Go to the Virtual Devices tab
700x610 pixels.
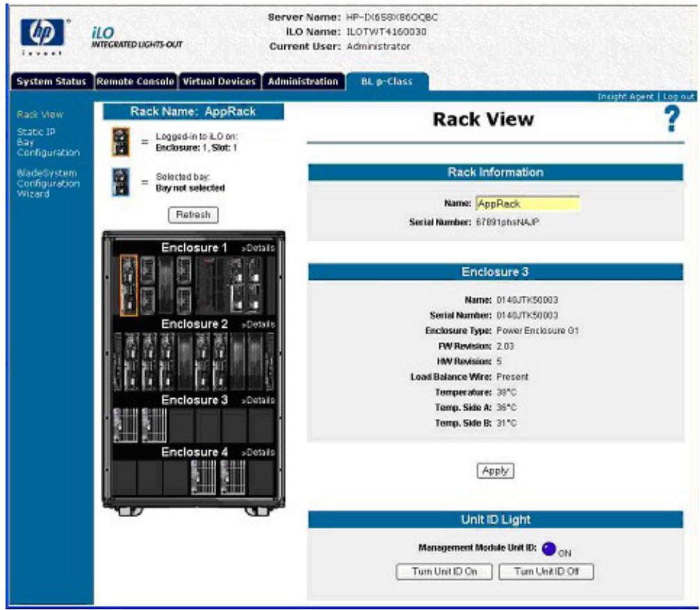click(219, 81)
